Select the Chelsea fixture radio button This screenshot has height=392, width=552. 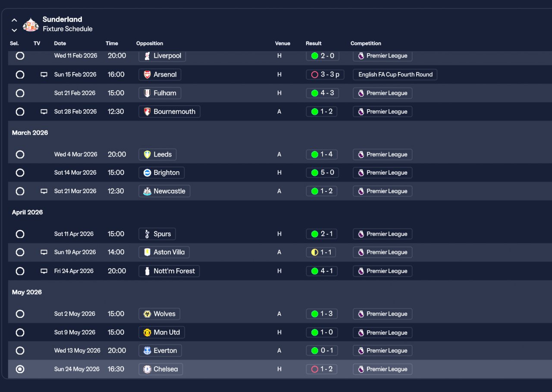(20, 369)
